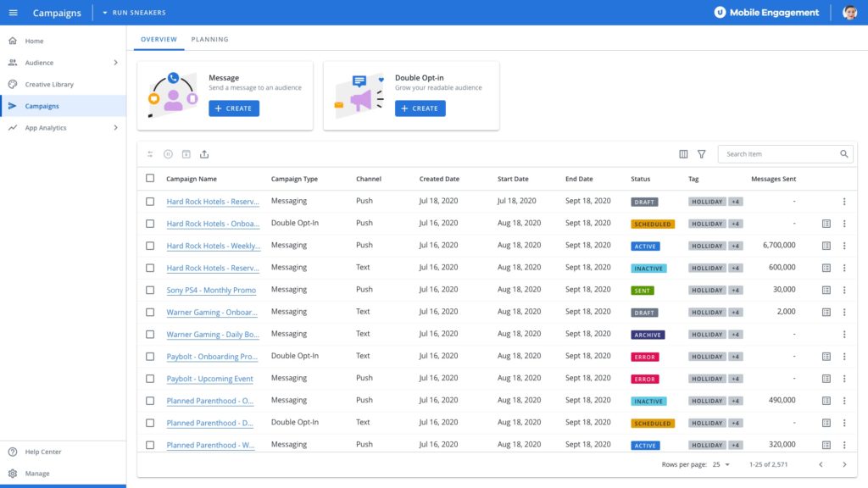Click the search magnifier icon
The width and height of the screenshot is (868, 488).
(x=843, y=154)
